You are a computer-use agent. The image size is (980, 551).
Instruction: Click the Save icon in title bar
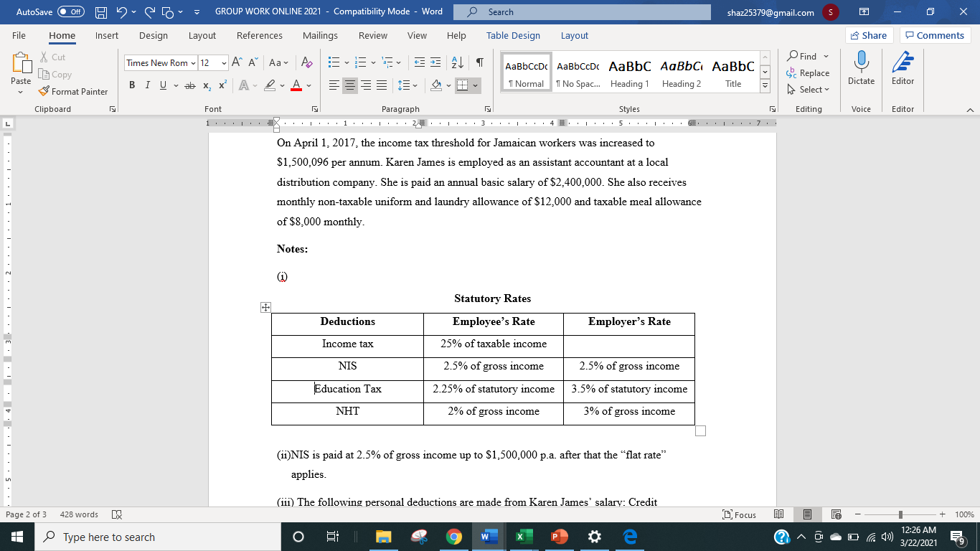click(x=101, y=12)
